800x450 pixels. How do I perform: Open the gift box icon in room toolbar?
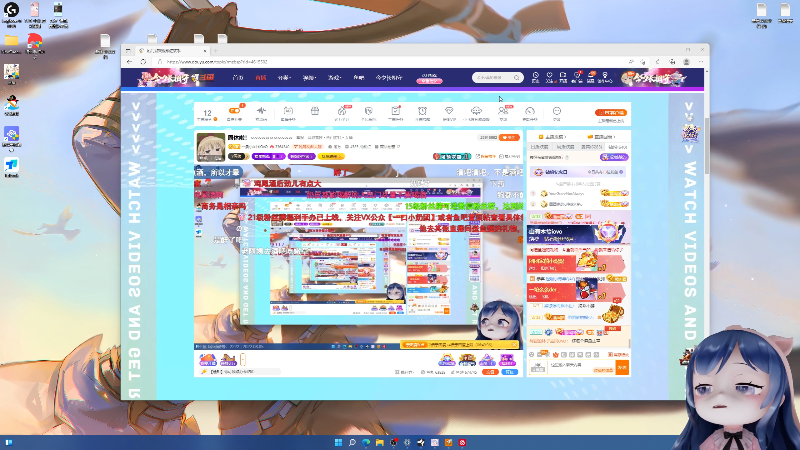(315, 111)
